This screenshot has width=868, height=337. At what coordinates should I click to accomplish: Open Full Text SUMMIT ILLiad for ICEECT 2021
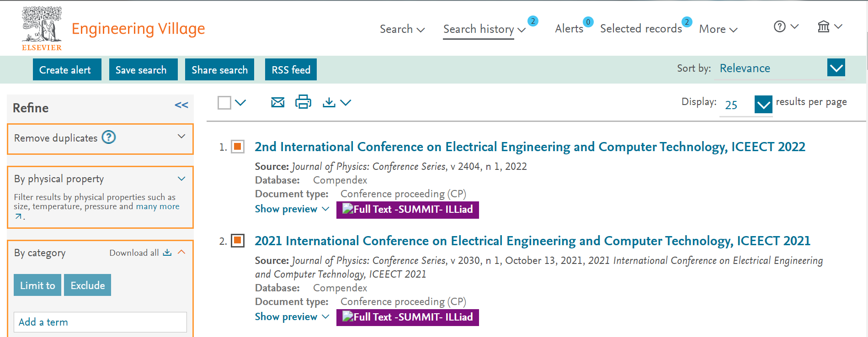(408, 317)
